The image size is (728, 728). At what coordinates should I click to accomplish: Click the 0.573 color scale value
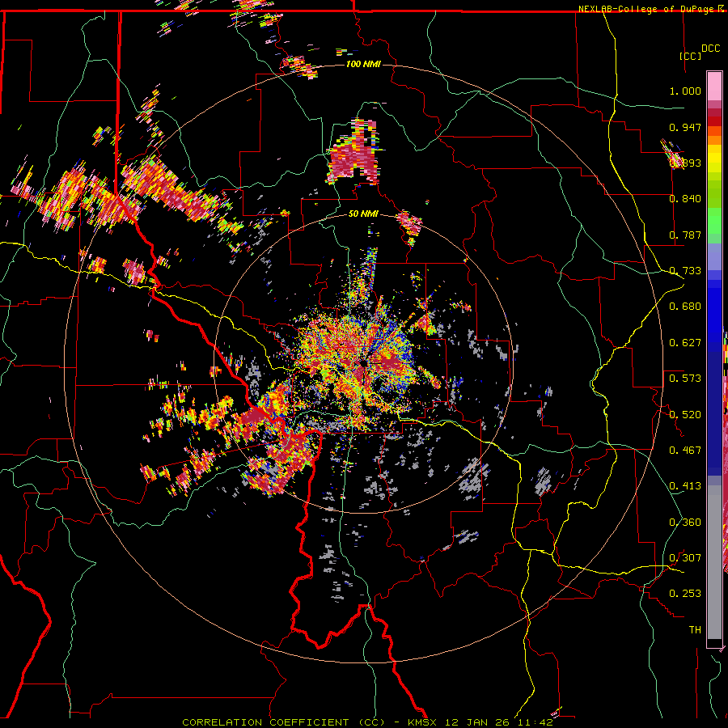tap(685, 379)
